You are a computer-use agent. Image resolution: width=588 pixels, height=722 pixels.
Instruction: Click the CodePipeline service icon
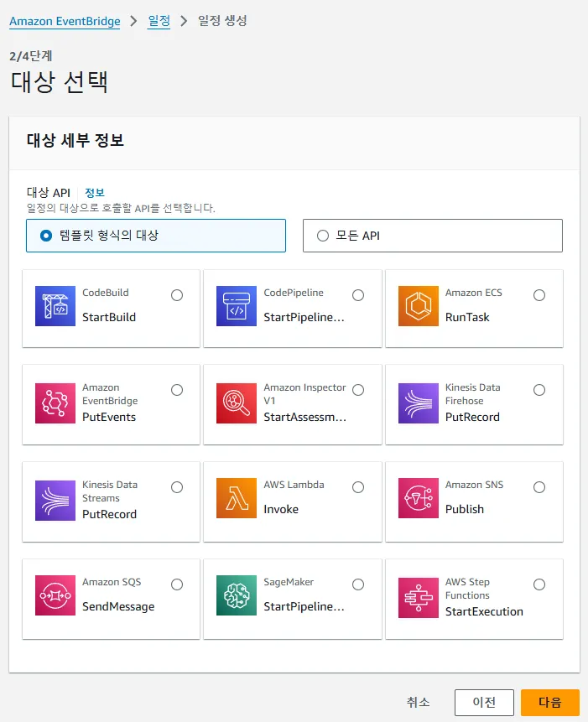(237, 306)
